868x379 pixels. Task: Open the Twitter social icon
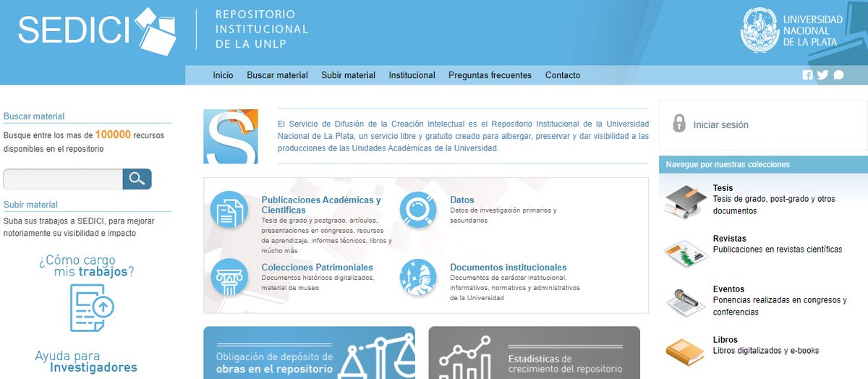[x=822, y=75]
